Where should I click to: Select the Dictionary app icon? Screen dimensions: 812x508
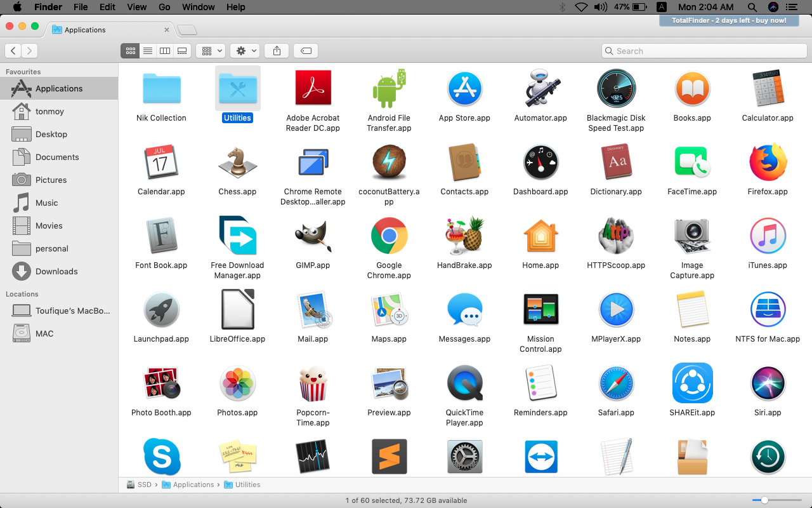(x=616, y=163)
